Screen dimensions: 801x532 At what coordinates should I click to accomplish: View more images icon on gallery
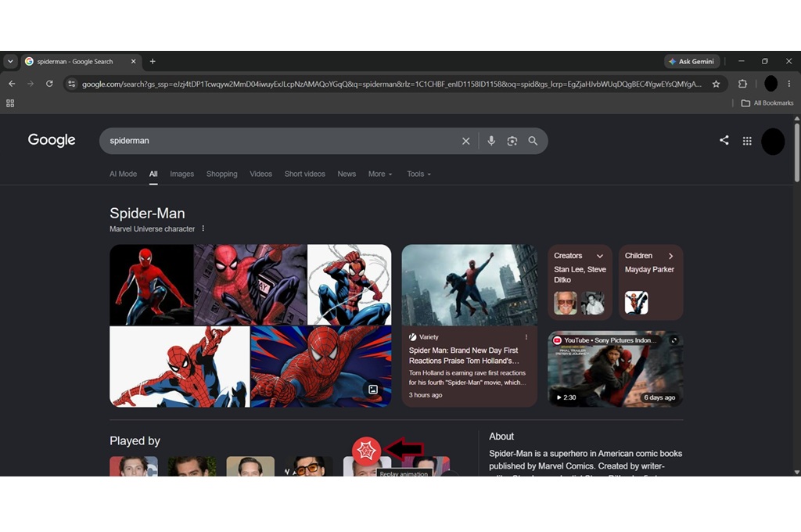point(373,390)
